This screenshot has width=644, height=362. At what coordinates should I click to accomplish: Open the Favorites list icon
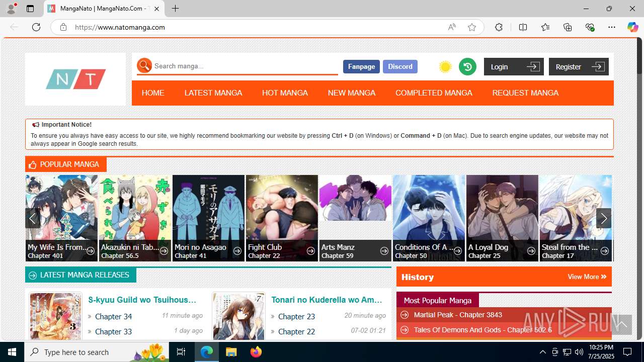545,27
